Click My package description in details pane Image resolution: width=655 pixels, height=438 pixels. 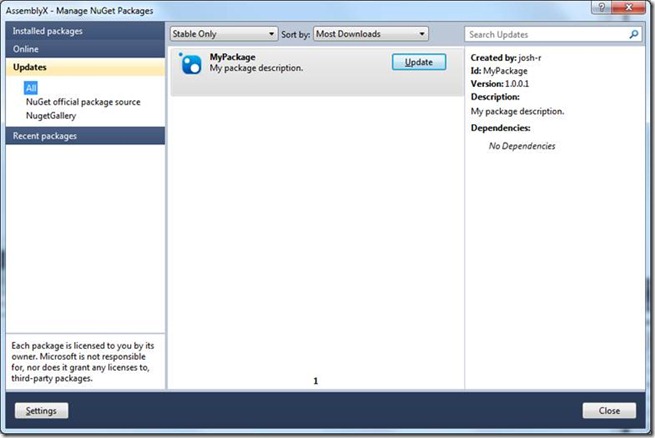tap(517, 111)
